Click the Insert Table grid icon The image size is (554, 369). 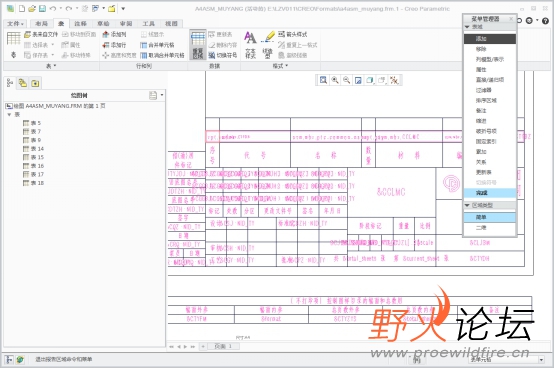pos(14,38)
